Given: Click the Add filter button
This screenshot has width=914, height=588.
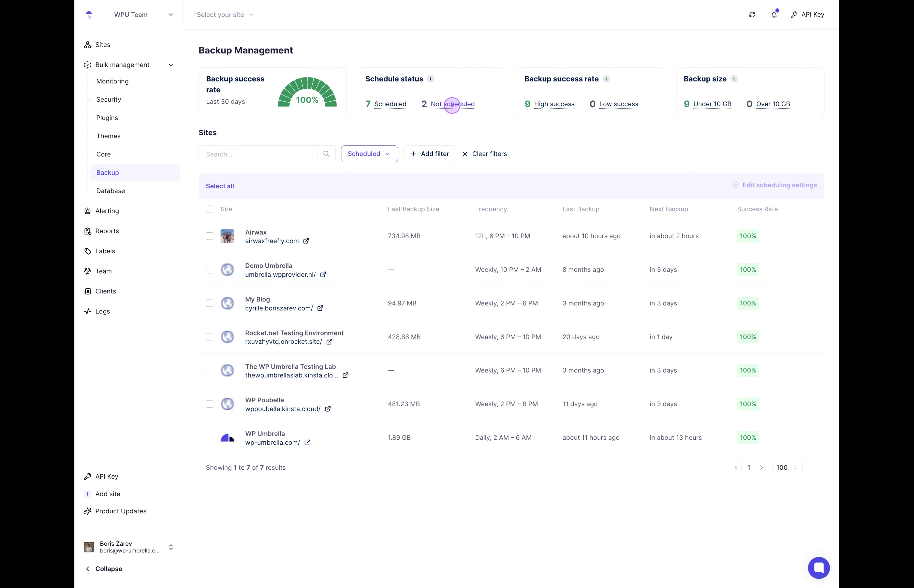Looking at the screenshot, I should point(430,154).
